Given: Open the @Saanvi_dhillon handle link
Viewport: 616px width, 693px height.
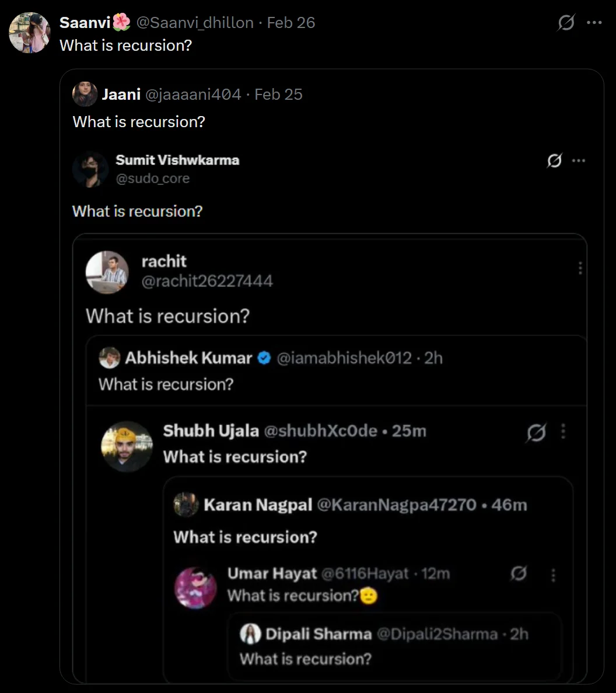Looking at the screenshot, I should [x=195, y=23].
